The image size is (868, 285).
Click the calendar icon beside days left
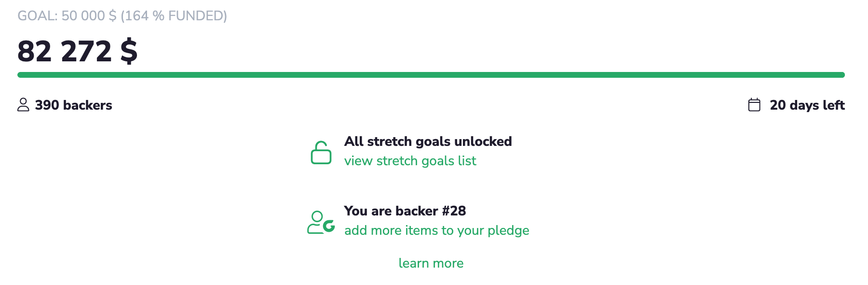point(754,105)
